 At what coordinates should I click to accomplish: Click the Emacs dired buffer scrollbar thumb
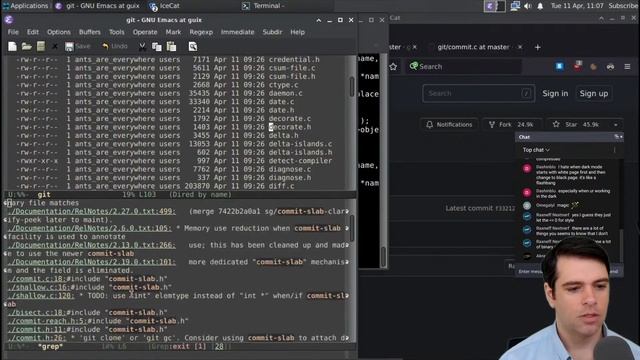(x=352, y=87)
